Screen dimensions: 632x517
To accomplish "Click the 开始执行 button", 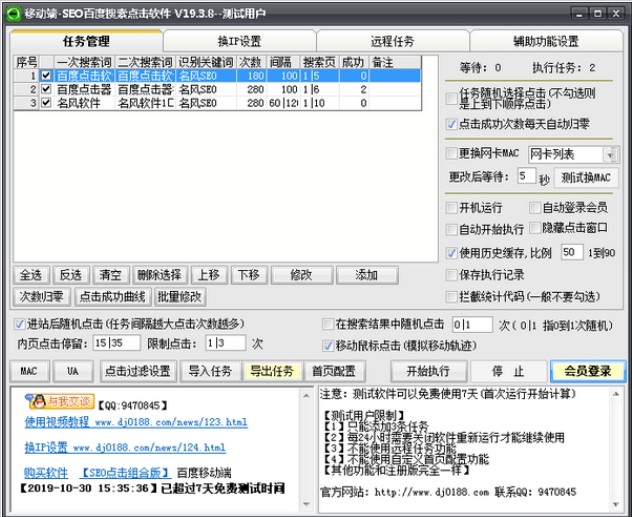I will point(427,371).
